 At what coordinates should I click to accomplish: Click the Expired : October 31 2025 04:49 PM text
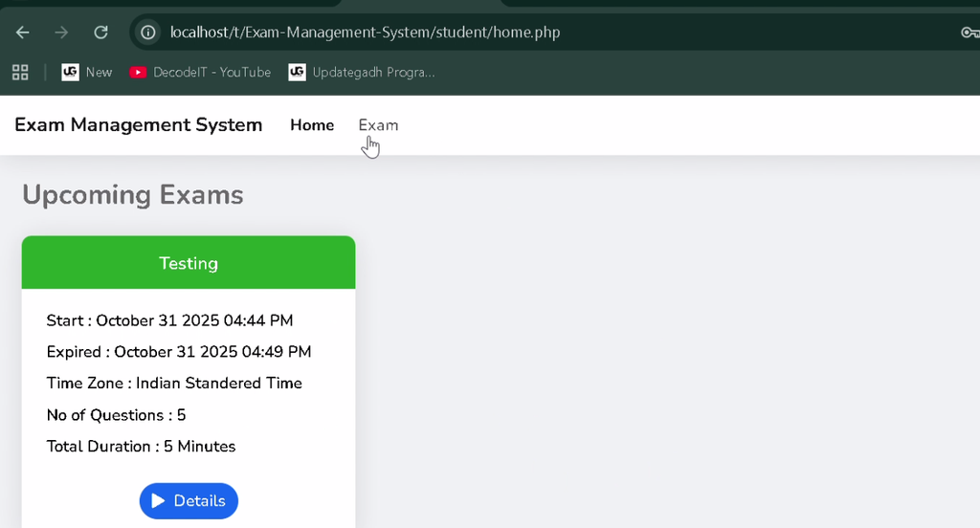(179, 352)
